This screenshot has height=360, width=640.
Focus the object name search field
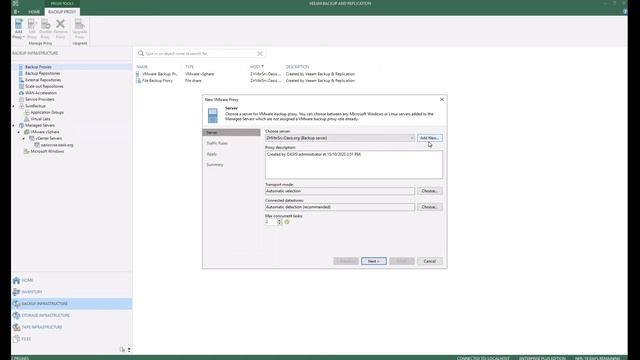pyautogui.click(x=200, y=53)
